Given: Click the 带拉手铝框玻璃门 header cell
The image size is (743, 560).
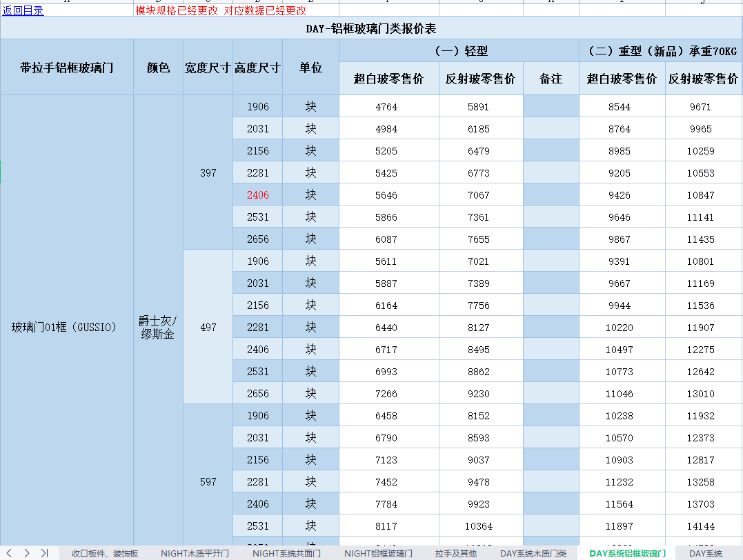Looking at the screenshot, I should tap(67, 68).
